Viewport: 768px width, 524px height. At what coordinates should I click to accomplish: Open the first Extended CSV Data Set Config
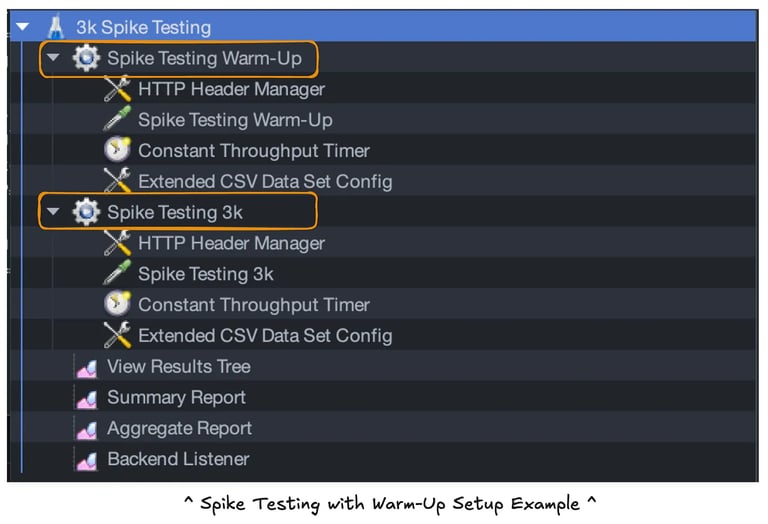(264, 182)
